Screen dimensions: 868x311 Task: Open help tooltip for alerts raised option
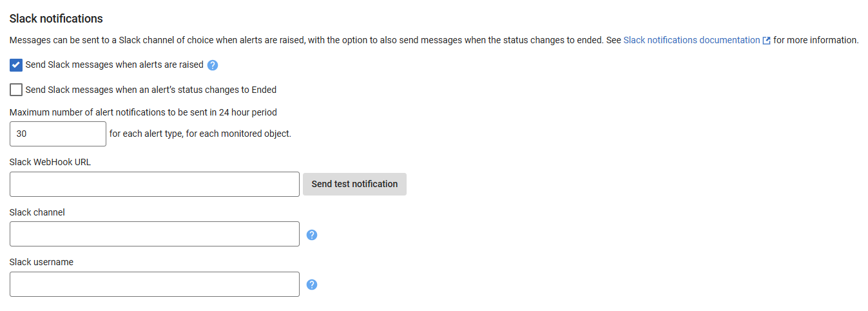(213, 65)
